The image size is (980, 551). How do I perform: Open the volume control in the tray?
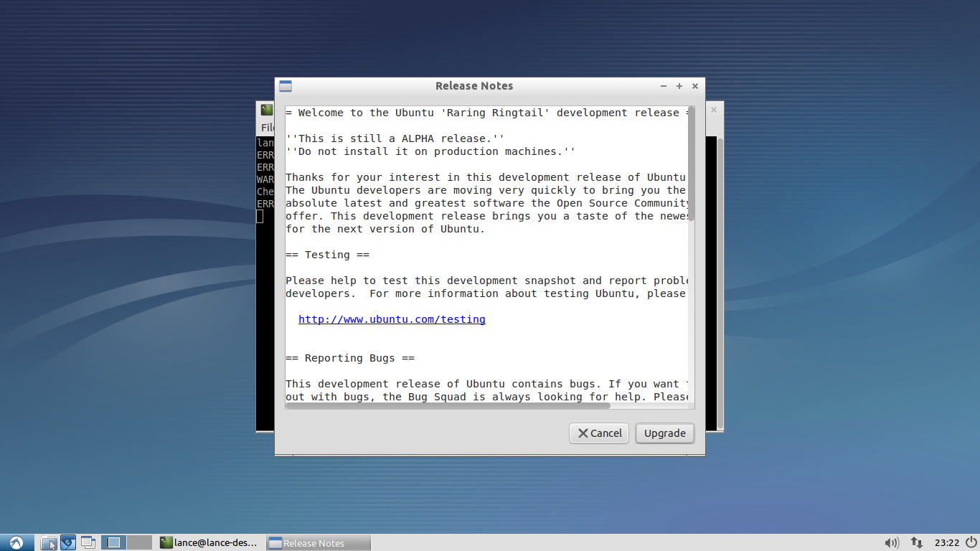[x=892, y=543]
